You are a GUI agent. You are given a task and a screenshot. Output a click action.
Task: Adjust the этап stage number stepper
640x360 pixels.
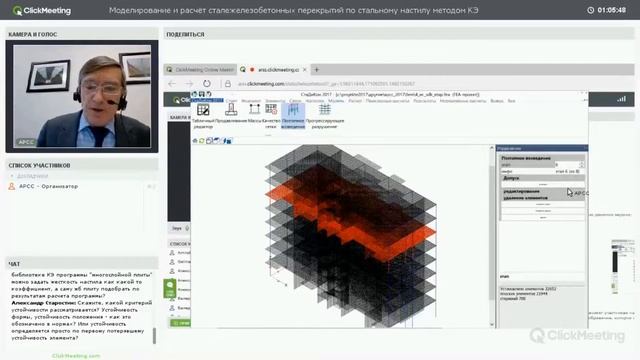click(582, 164)
